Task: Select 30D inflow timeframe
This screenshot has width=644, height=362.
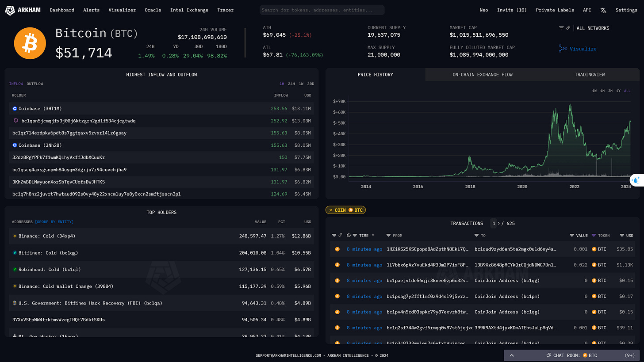Action: point(310,84)
